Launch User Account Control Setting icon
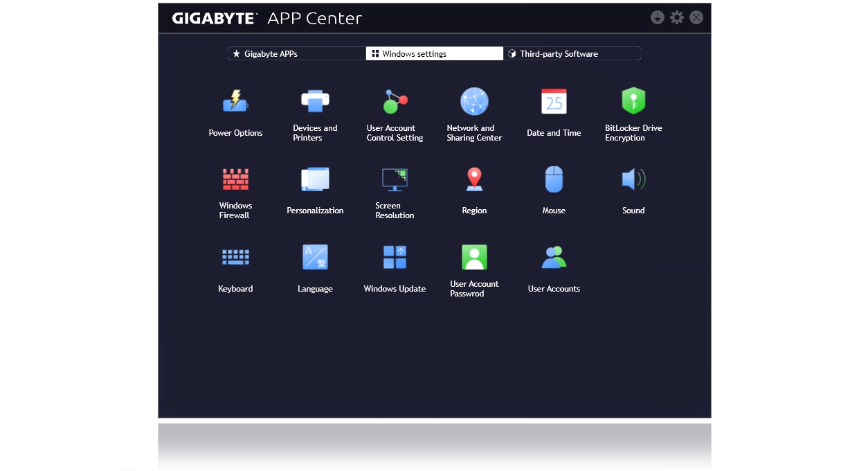 395,102
